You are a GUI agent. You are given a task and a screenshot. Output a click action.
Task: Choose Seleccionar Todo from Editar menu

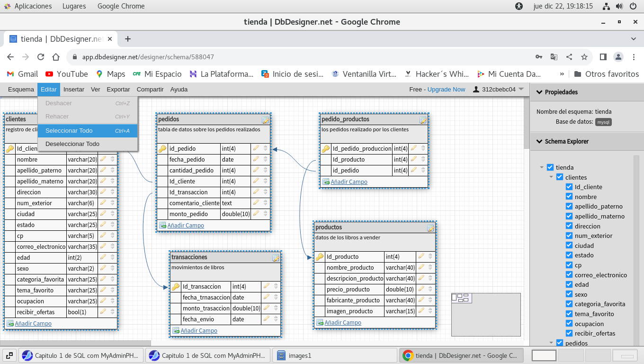tap(69, 131)
